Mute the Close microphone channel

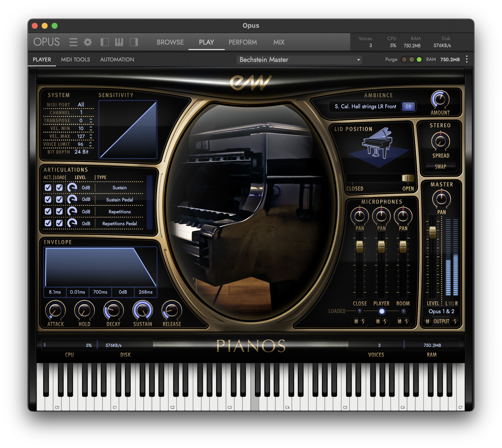tap(356, 322)
